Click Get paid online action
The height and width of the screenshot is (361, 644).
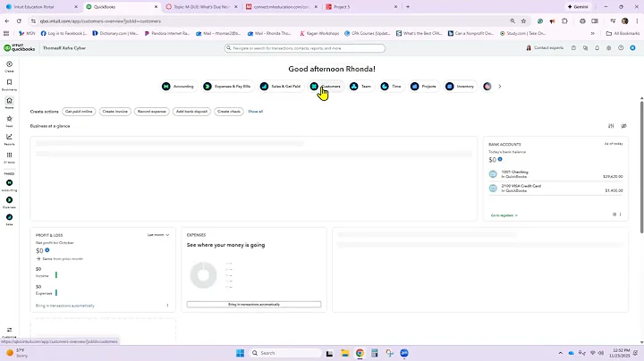(79, 112)
